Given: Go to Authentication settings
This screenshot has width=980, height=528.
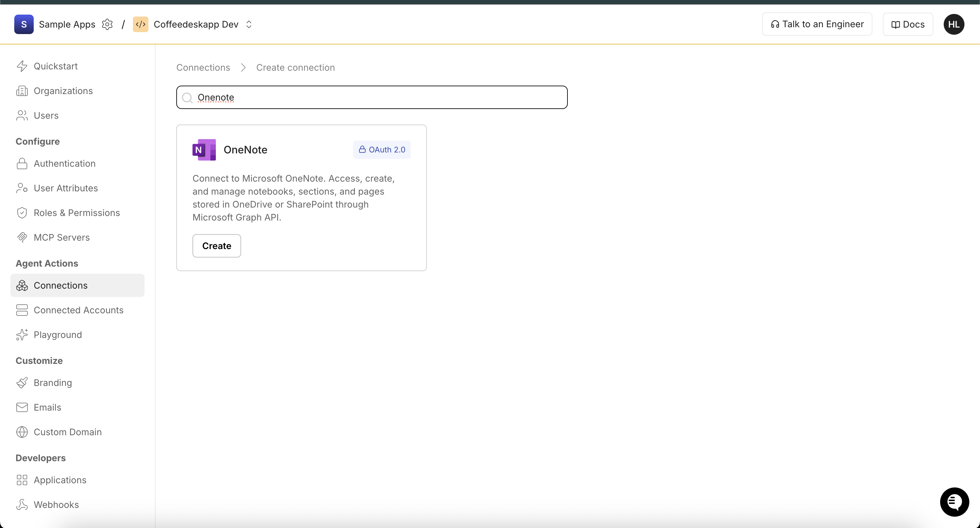Looking at the screenshot, I should pos(64,163).
